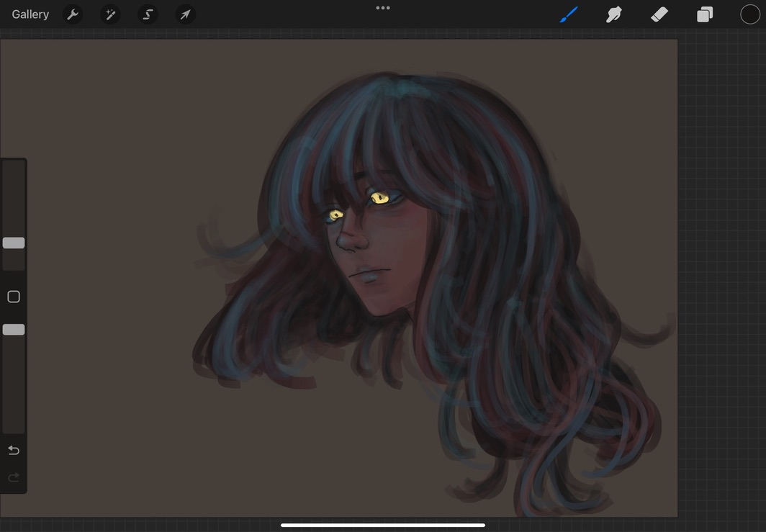The height and width of the screenshot is (532, 766).
Task: Select the Smudge tool
Action: [x=614, y=14]
